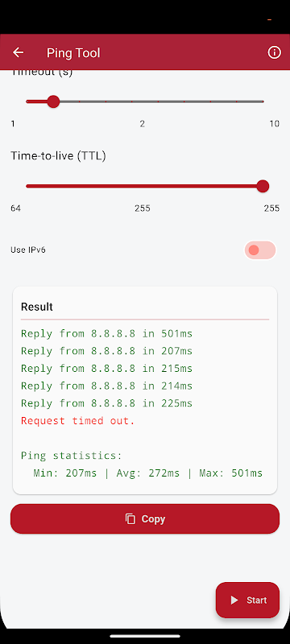This screenshot has width=290, height=644.
Task: Start the ping with Start button
Action: click(x=247, y=600)
